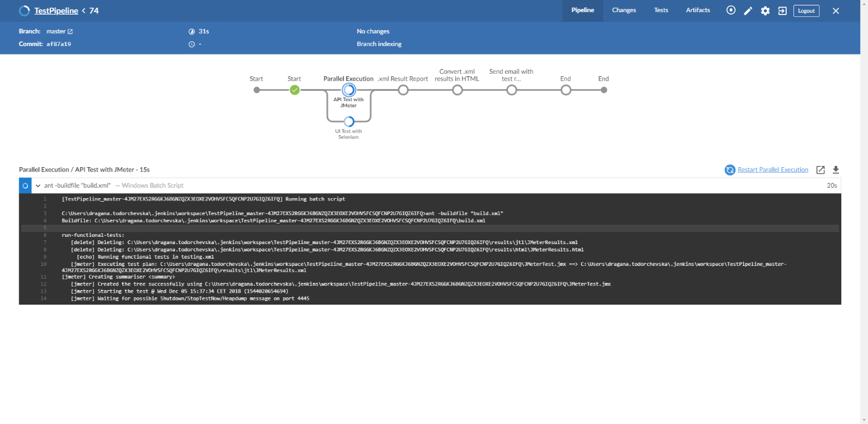Click Restart Parallel Execution link
The height and width of the screenshot is (424, 868).
click(773, 170)
